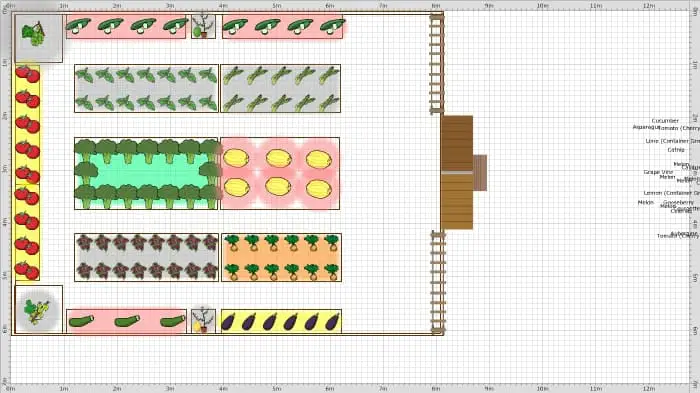This screenshot has height=393, width=700.
Task: Select the upper-left melon in the melon bed
Action: (x=236, y=158)
